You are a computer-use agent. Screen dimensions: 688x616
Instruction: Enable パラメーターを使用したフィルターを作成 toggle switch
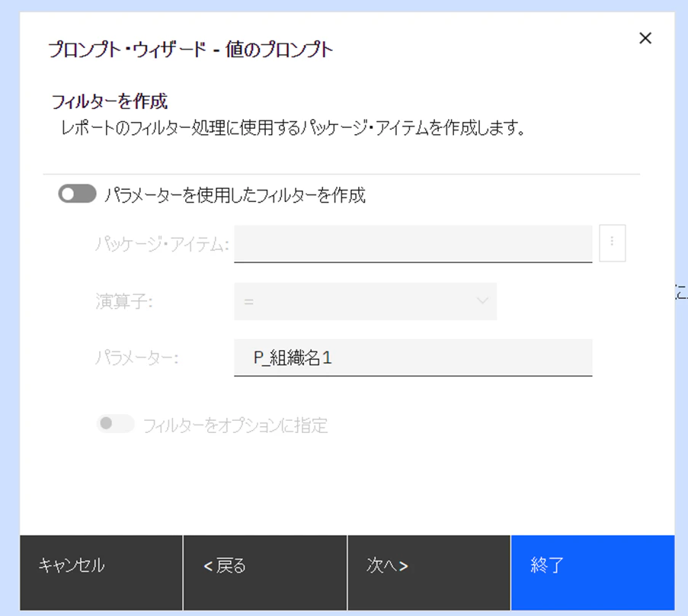[x=77, y=194]
